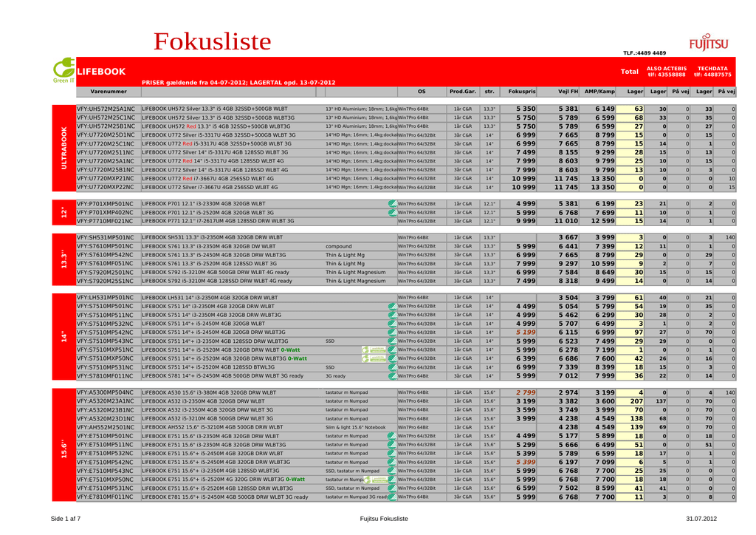The height and width of the screenshot is (535, 756).
Task: Select item number VFY:SH531MP501NC
Action: click(105, 237)
